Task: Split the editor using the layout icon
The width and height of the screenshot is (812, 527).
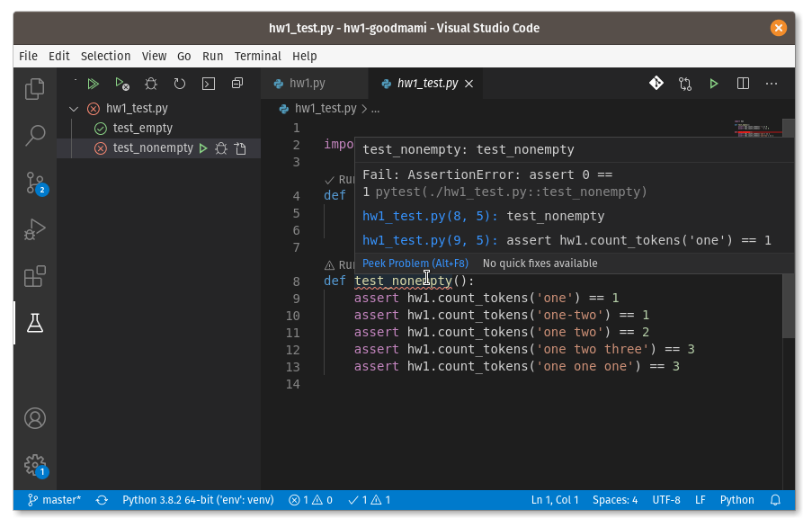Action: (742, 83)
